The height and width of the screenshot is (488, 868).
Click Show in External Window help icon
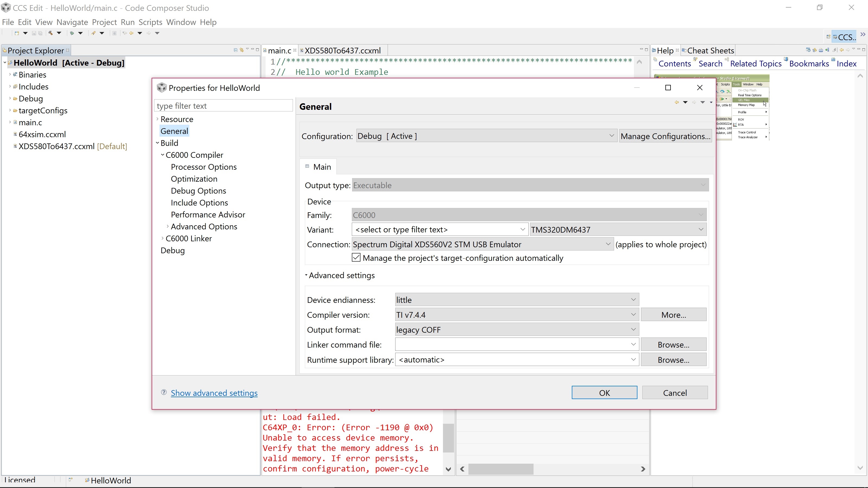pos(808,50)
